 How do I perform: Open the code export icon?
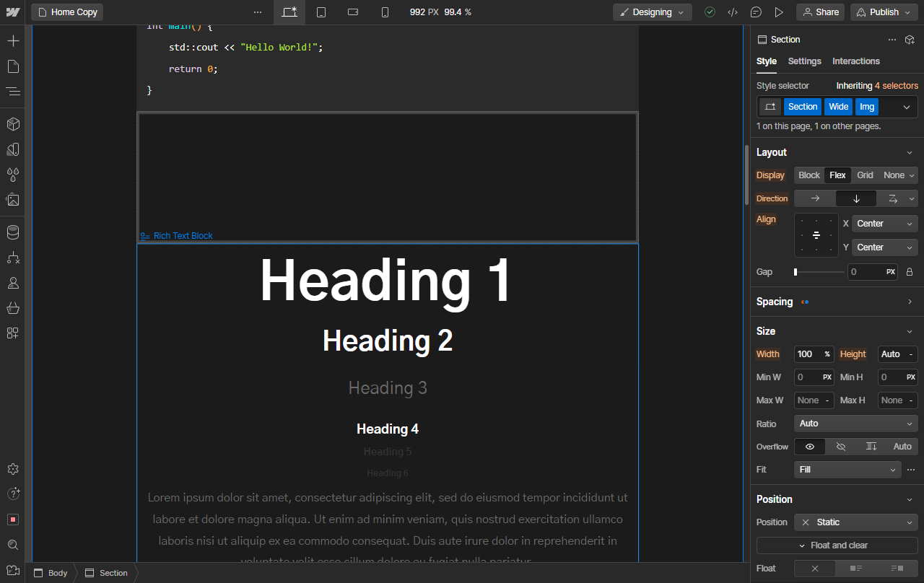coord(733,12)
